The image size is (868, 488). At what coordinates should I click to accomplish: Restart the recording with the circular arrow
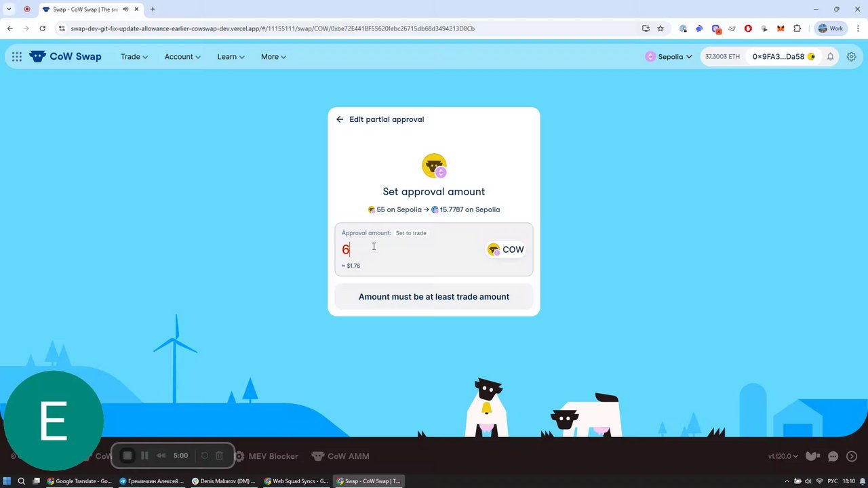[204, 456]
